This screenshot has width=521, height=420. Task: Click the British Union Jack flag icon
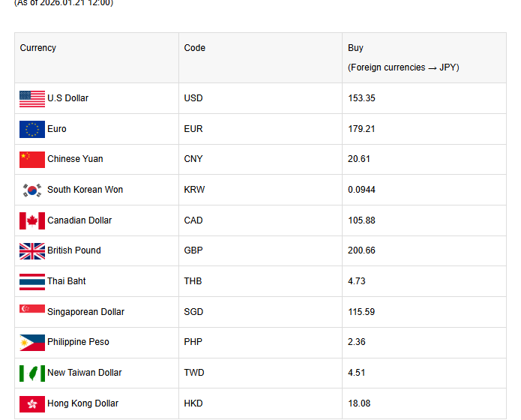32,250
